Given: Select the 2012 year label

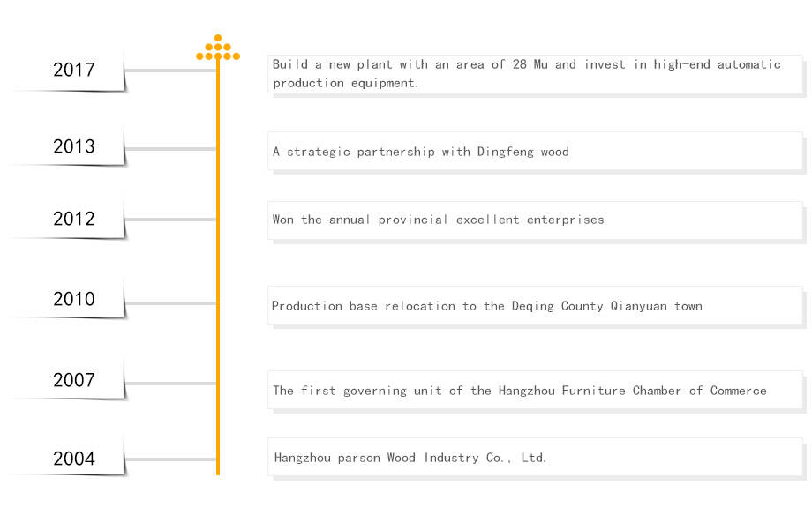Looking at the screenshot, I should point(74,219).
